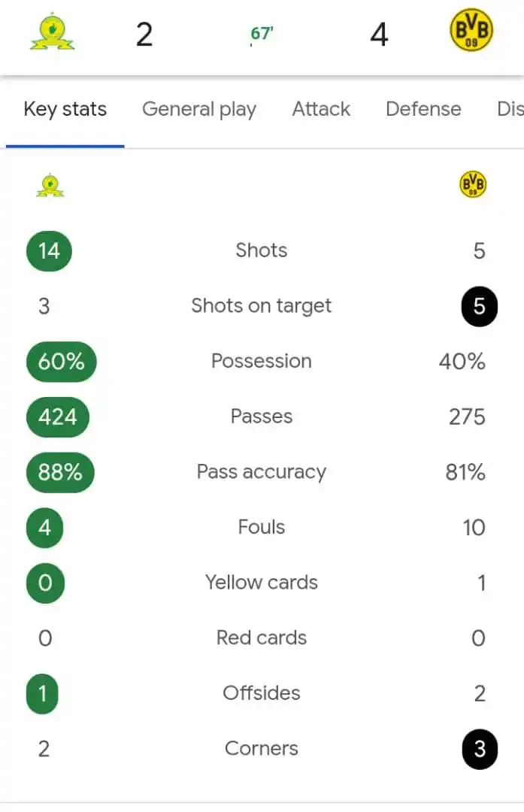Viewport: 524px width, 812px height.
Task: Click the Yellow cards stat row label
Action: pos(262,583)
